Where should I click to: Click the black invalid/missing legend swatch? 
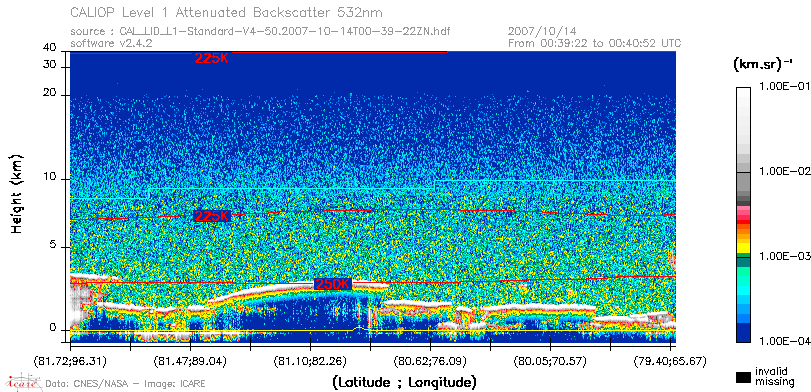(x=744, y=378)
